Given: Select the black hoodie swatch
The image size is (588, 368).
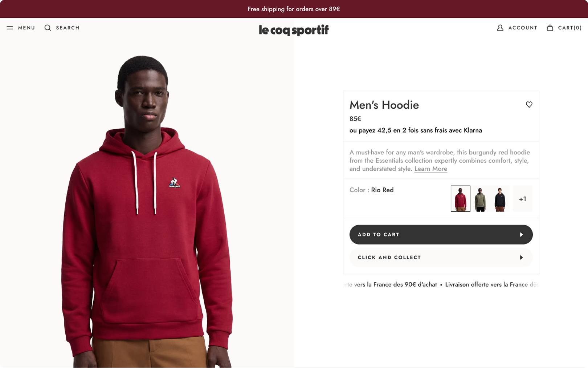Looking at the screenshot, I should click(500, 199).
